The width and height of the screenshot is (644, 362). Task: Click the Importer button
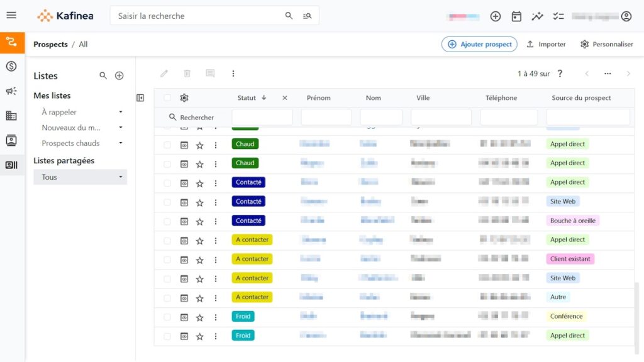click(546, 44)
